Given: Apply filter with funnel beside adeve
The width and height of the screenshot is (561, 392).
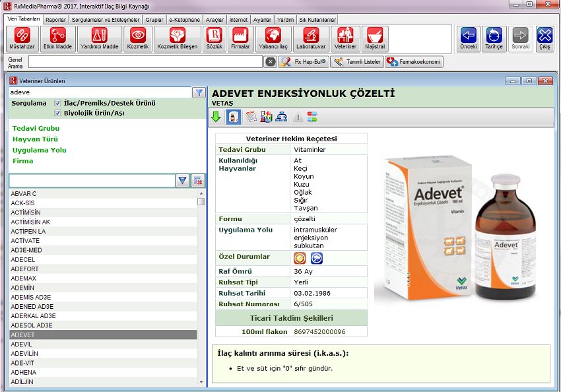Looking at the screenshot, I should (x=199, y=92).
